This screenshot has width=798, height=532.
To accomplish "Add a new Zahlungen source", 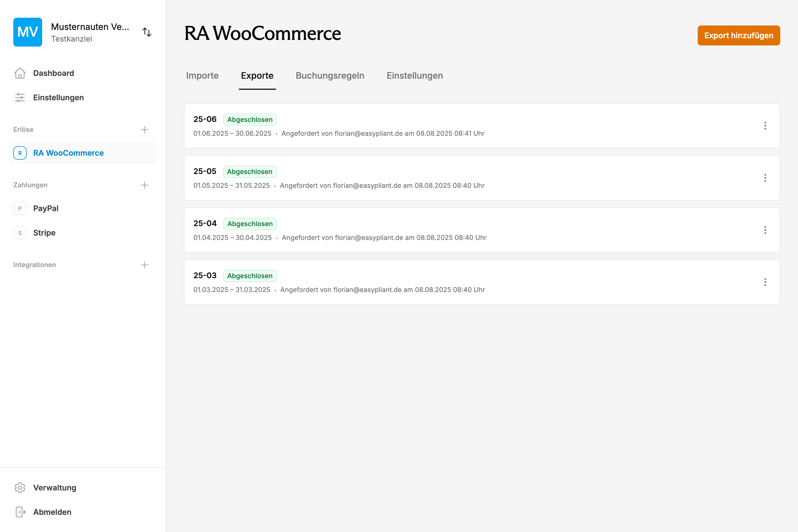I will point(145,185).
